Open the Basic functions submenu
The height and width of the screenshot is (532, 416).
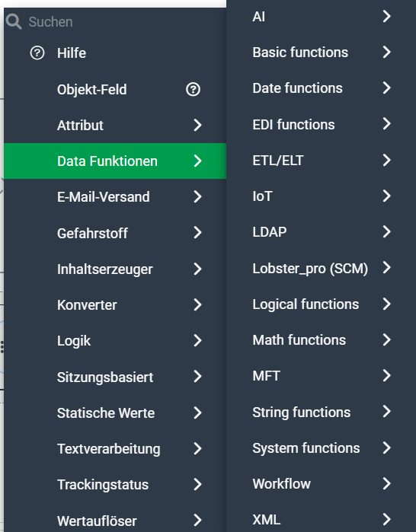322,53
